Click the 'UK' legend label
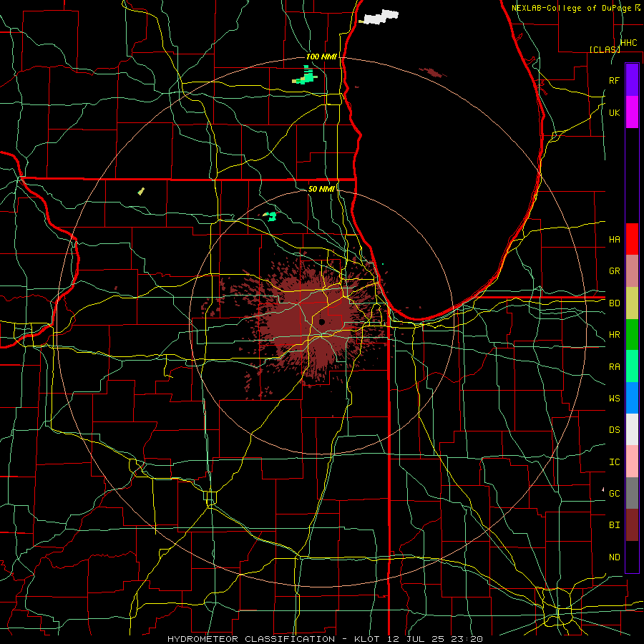 (x=614, y=112)
